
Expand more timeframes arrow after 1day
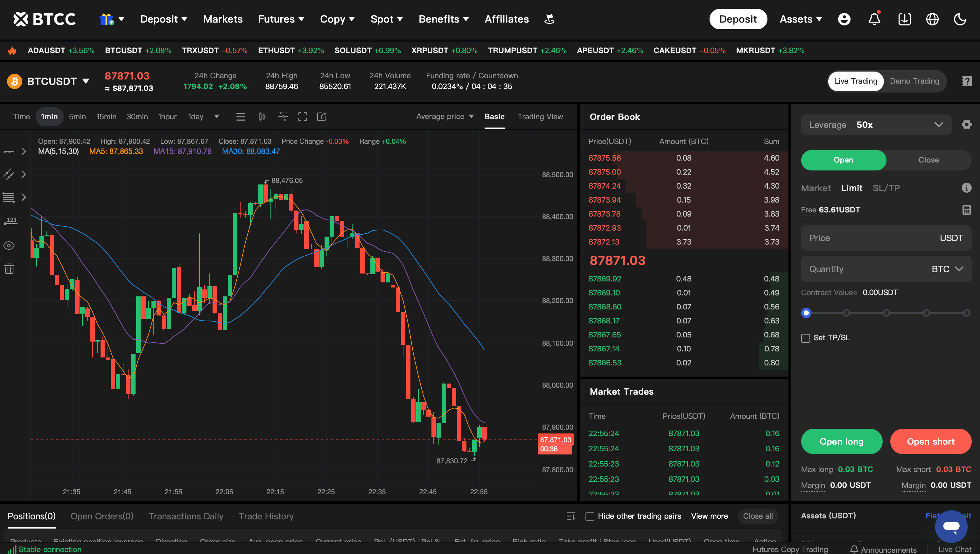(217, 117)
